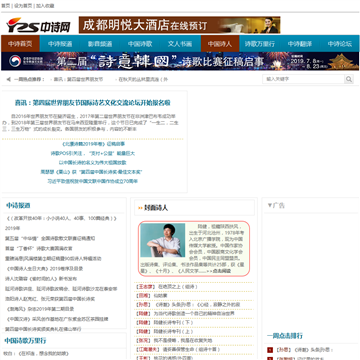Open 我不是侵略 poem link
The width and height of the screenshot is (360, 360).
pos(183,341)
